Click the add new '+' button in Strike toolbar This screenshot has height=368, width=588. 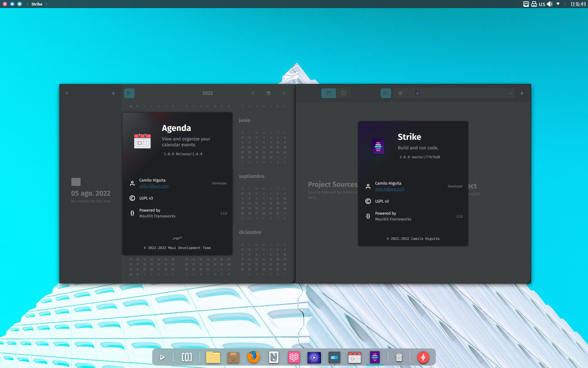click(x=522, y=93)
